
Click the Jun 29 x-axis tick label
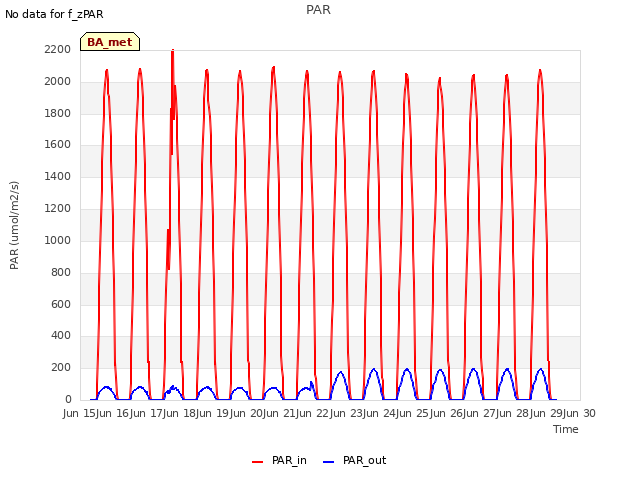(547, 413)
